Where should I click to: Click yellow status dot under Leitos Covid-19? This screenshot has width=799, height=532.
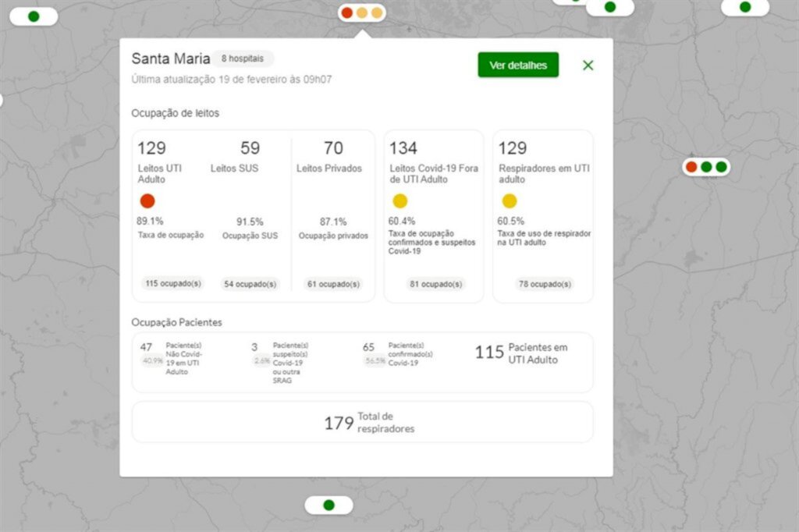(400, 200)
